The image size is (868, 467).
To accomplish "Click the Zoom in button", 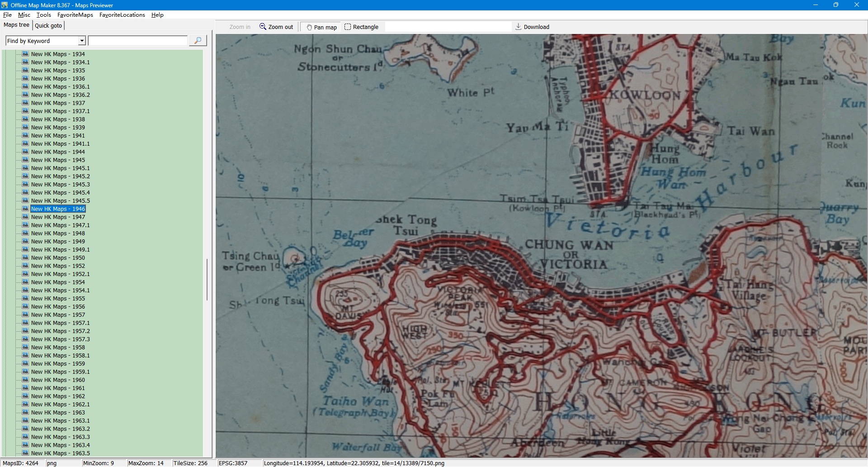I will click(240, 27).
